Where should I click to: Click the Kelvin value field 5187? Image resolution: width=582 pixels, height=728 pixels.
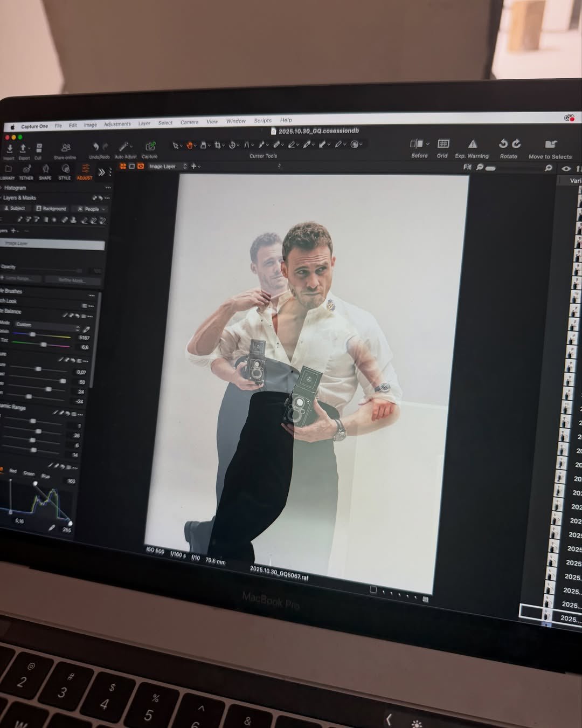pos(84,338)
